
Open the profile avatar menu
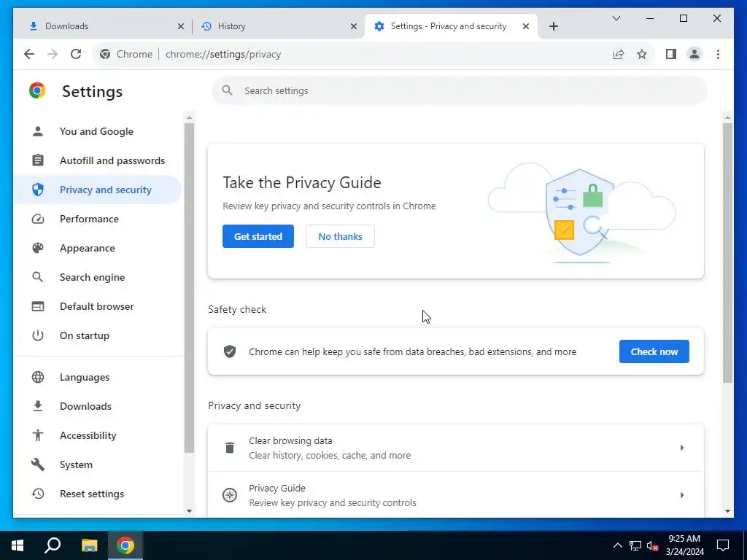click(x=694, y=54)
